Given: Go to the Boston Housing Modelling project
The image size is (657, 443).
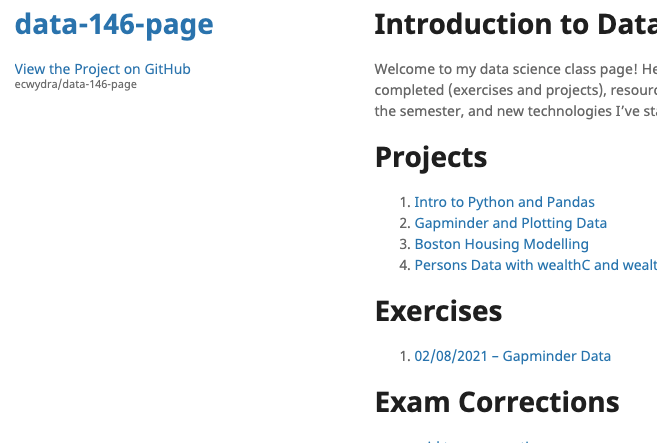Looking at the screenshot, I should [x=501, y=244].
